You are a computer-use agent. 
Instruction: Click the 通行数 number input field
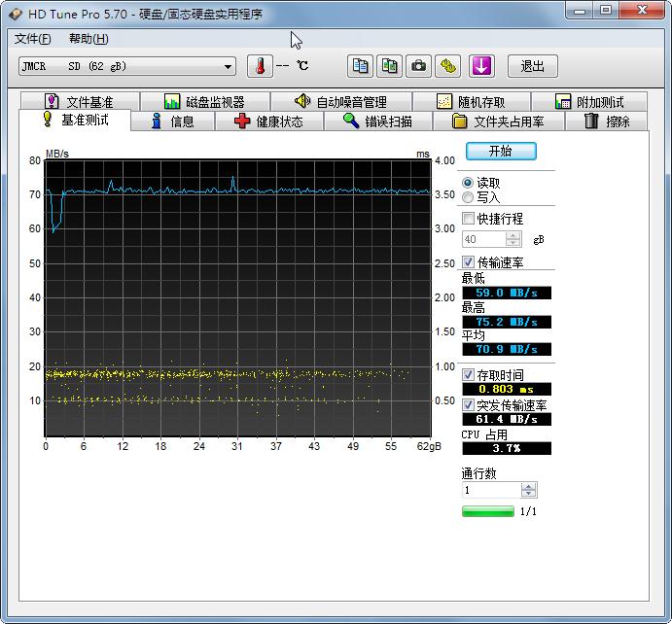(491, 491)
